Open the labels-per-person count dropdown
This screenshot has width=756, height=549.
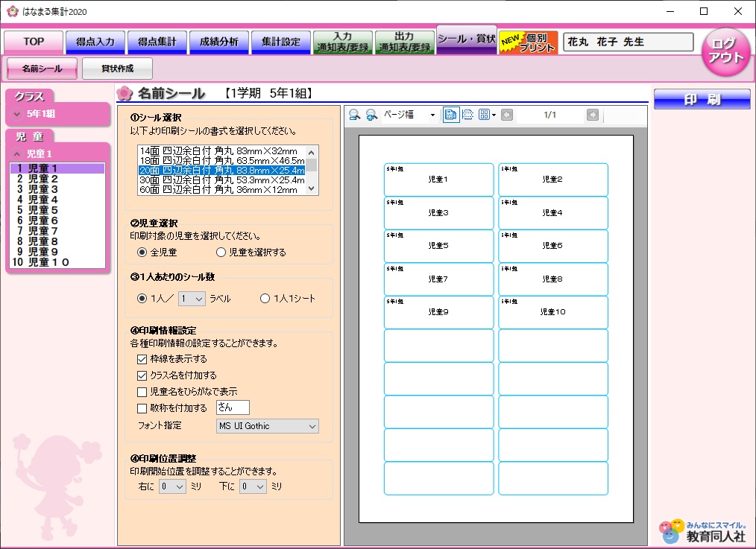pyautogui.click(x=192, y=299)
